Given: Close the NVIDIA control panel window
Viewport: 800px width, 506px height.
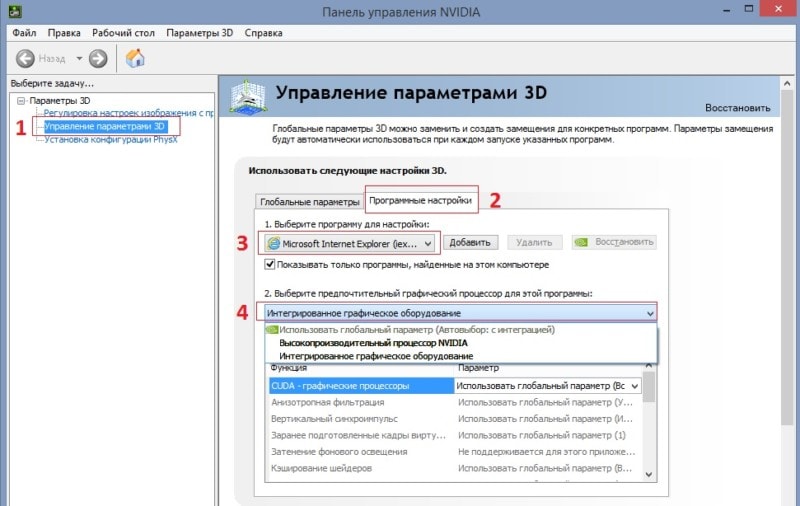Looking at the screenshot, I should pyautogui.click(x=779, y=9).
